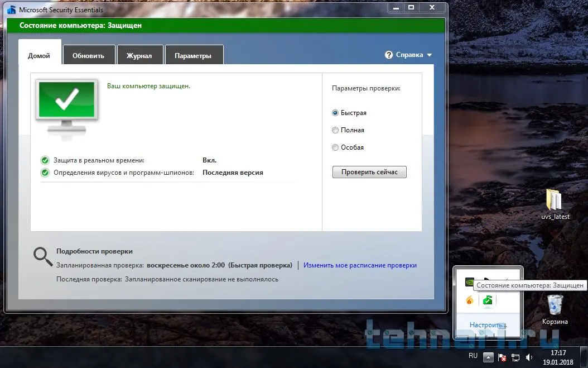Click the Microsoft Security Essentials title bar icon
Screen dimensions: 588x368
tap(12, 9)
